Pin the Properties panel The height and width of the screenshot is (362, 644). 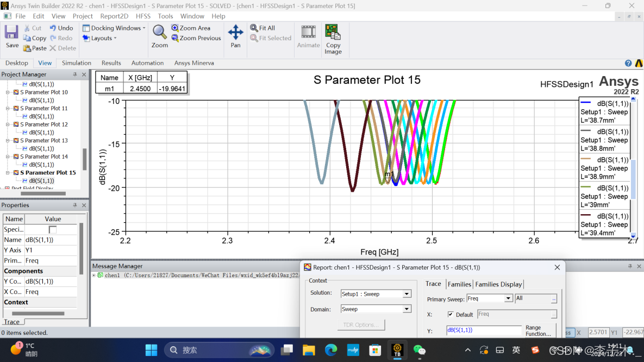[x=75, y=205]
